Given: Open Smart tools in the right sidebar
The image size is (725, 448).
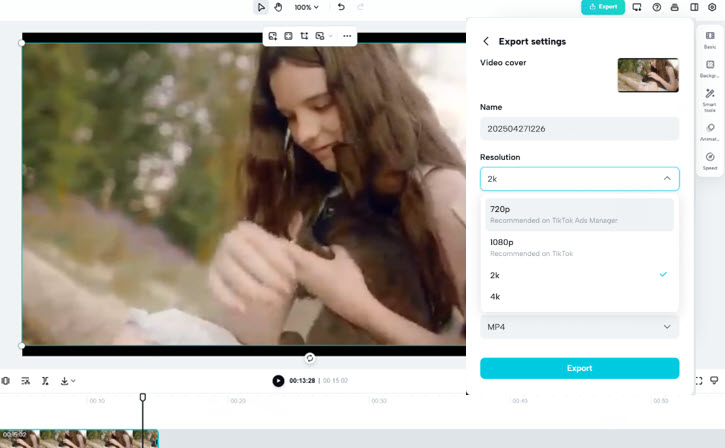Looking at the screenshot, I should pyautogui.click(x=710, y=100).
